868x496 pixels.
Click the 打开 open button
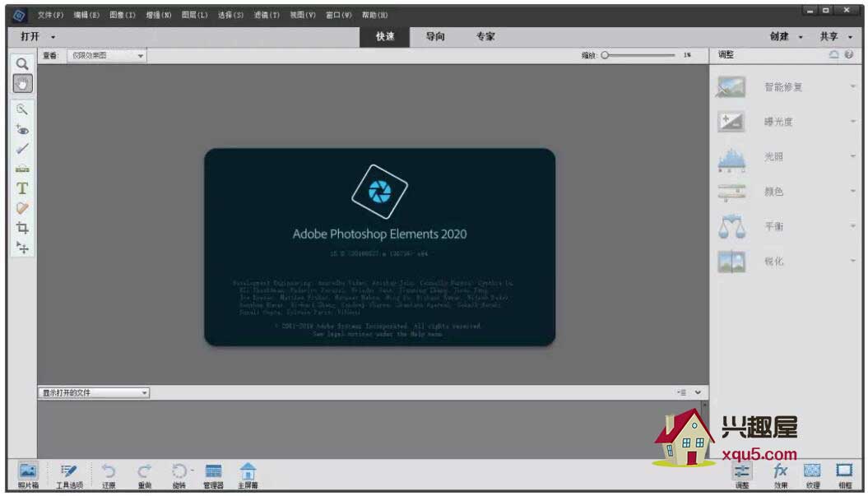click(x=30, y=36)
